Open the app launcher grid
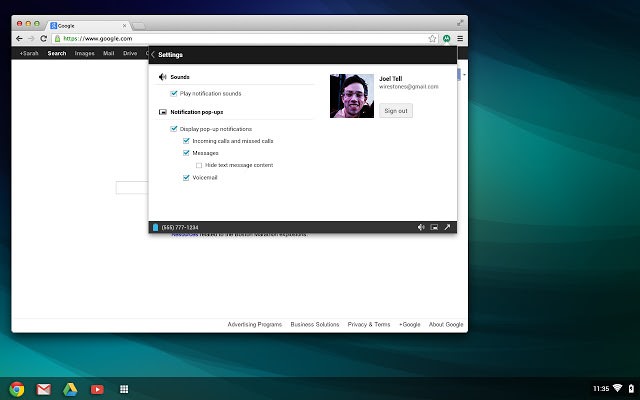640x400 pixels. (x=124, y=388)
